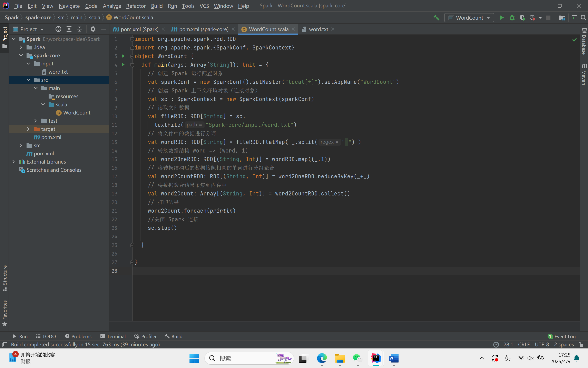Switch to pom.xml (Spark) tab
The image size is (588, 368).
139,29
